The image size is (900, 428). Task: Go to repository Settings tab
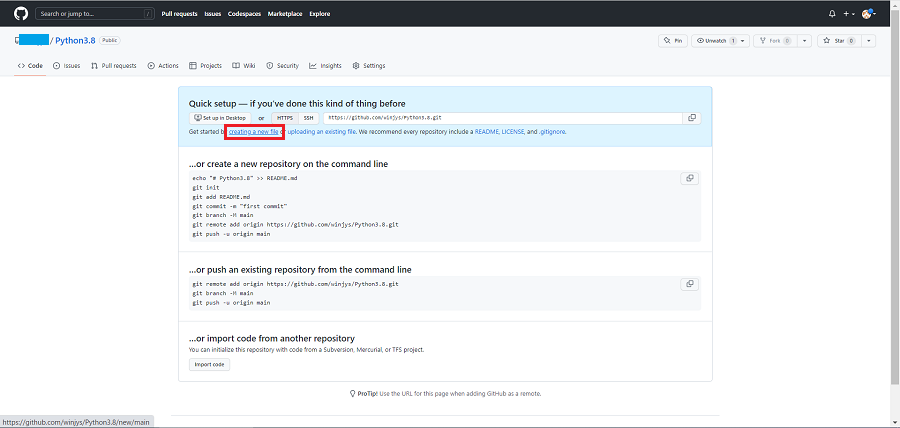pos(369,66)
